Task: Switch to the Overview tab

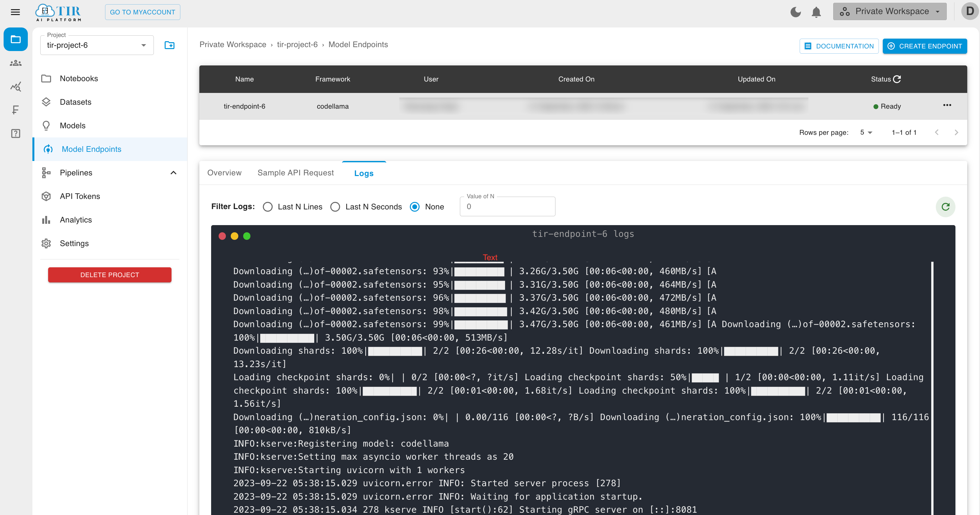Action: coord(224,173)
